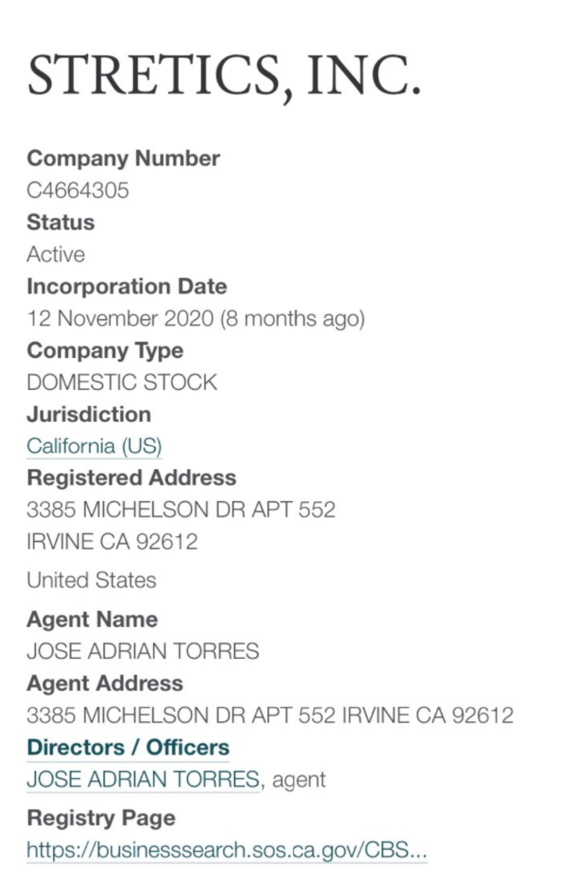Click the registered address 3385 MICHELSON DR line
Viewport: 588px width, 895px height.
(x=181, y=510)
